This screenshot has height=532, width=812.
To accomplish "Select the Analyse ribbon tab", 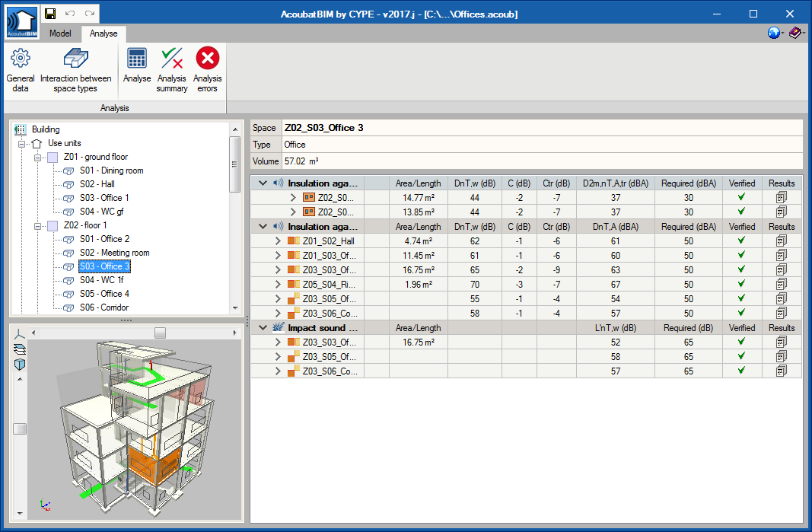I will [103, 33].
